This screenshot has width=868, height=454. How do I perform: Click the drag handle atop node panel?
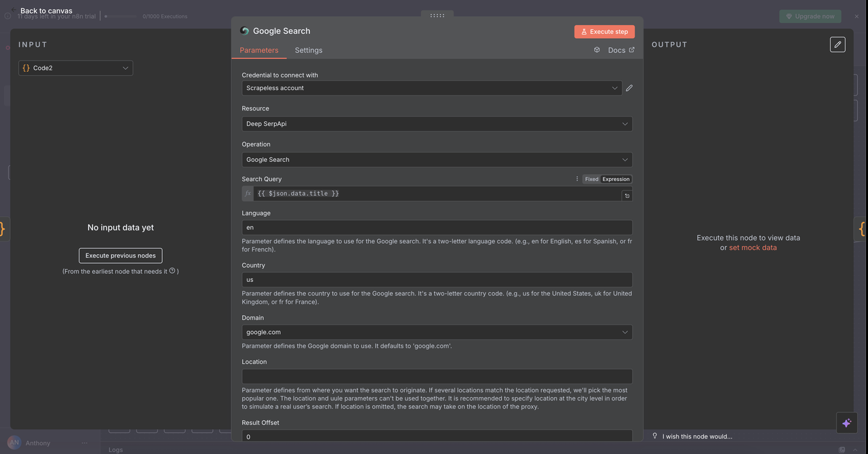(437, 15)
